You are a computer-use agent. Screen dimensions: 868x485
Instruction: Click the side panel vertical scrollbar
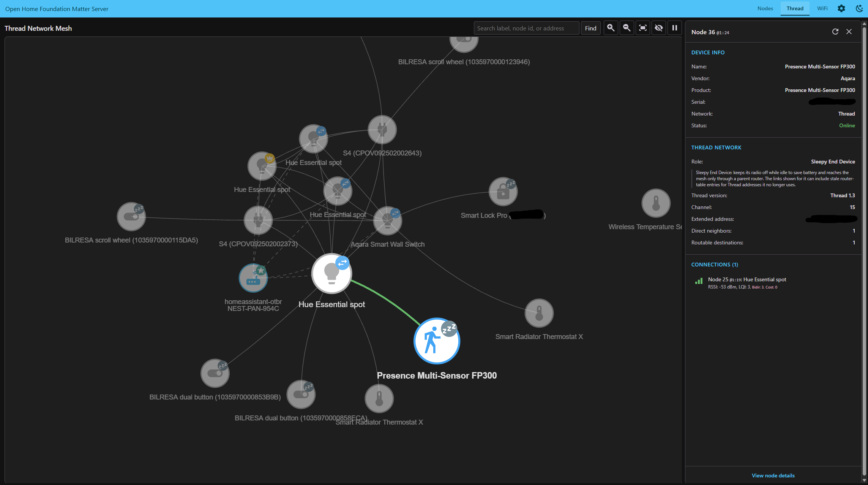pos(865,251)
